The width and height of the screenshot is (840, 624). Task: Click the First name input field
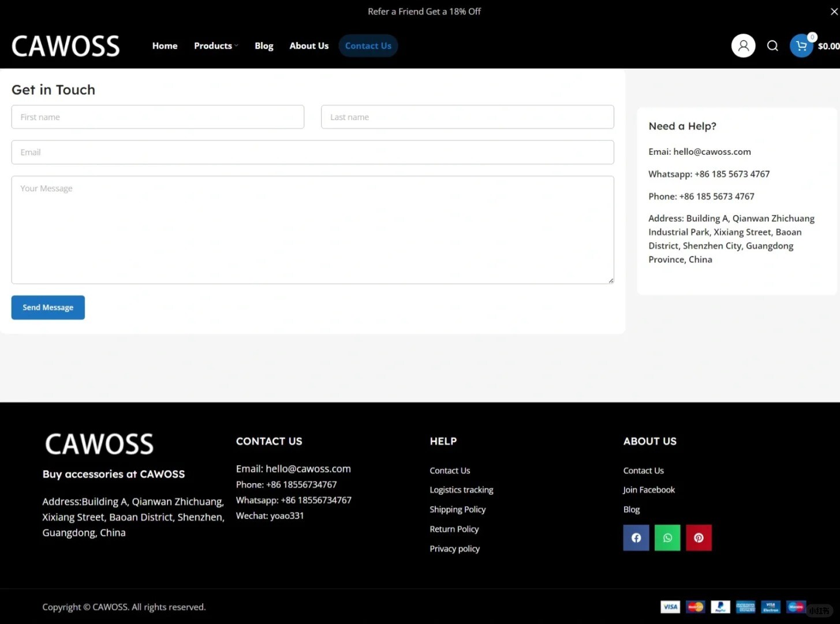pyautogui.click(x=158, y=117)
